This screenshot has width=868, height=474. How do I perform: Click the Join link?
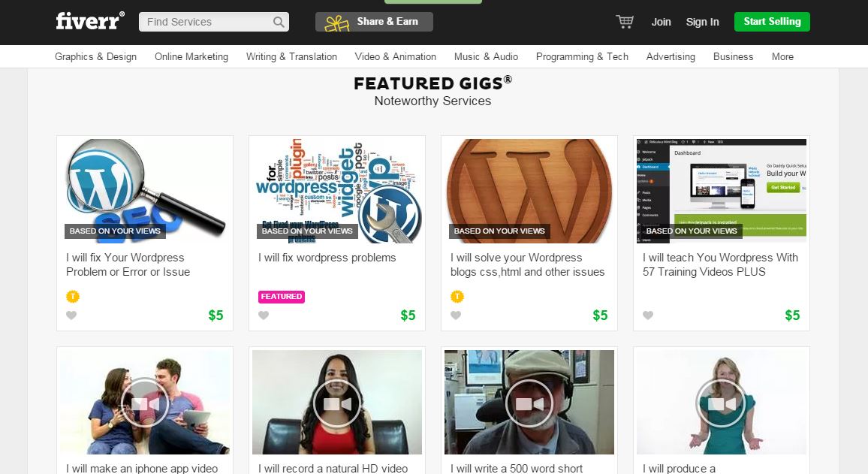(x=661, y=22)
